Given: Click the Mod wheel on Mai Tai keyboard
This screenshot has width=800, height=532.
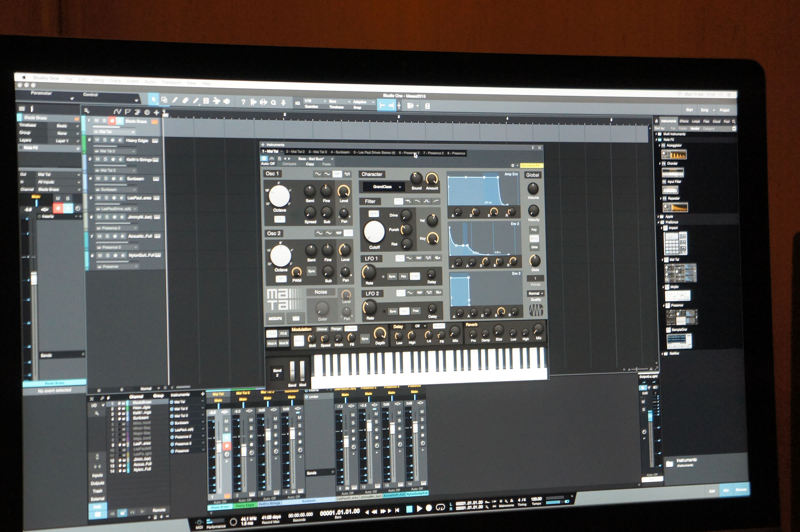Looking at the screenshot, I should pyautogui.click(x=302, y=371).
